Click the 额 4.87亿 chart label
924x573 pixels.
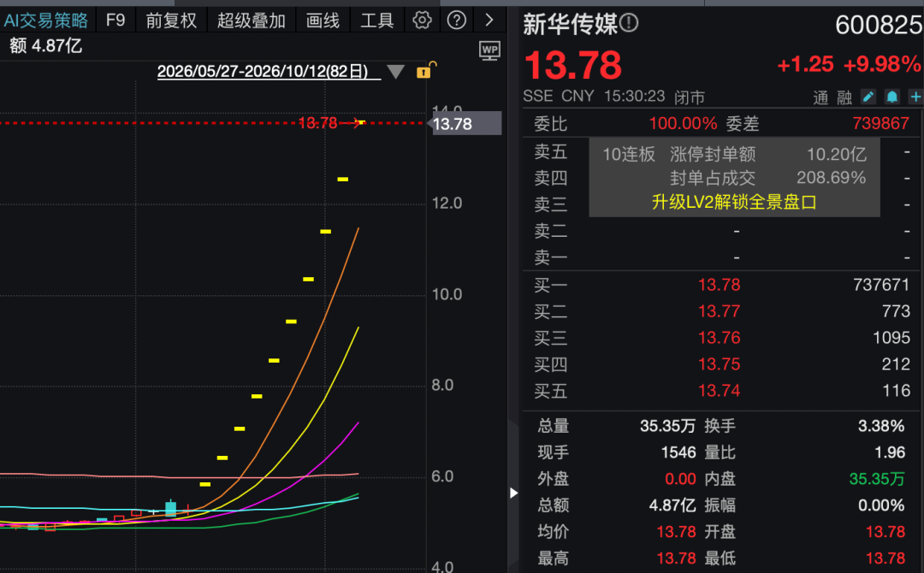(x=46, y=46)
